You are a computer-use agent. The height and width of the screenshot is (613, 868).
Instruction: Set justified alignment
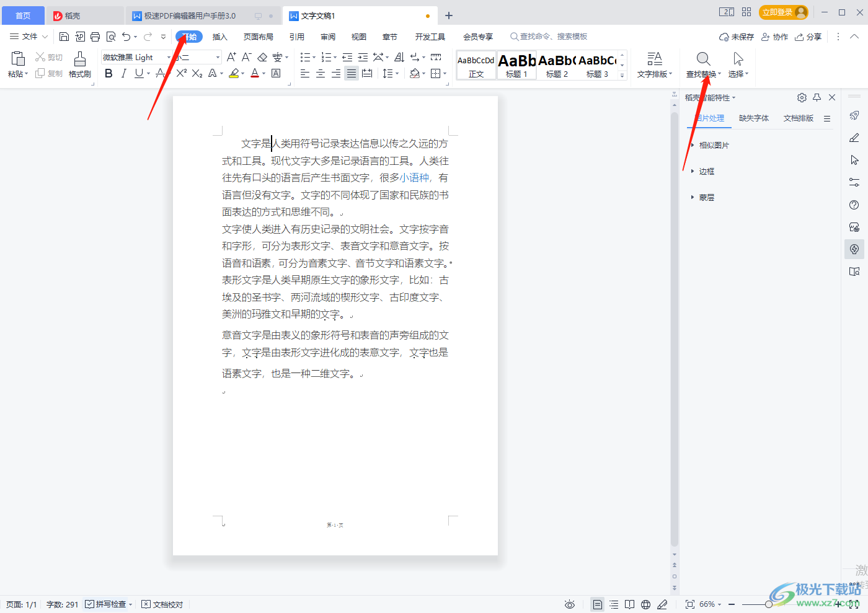351,73
